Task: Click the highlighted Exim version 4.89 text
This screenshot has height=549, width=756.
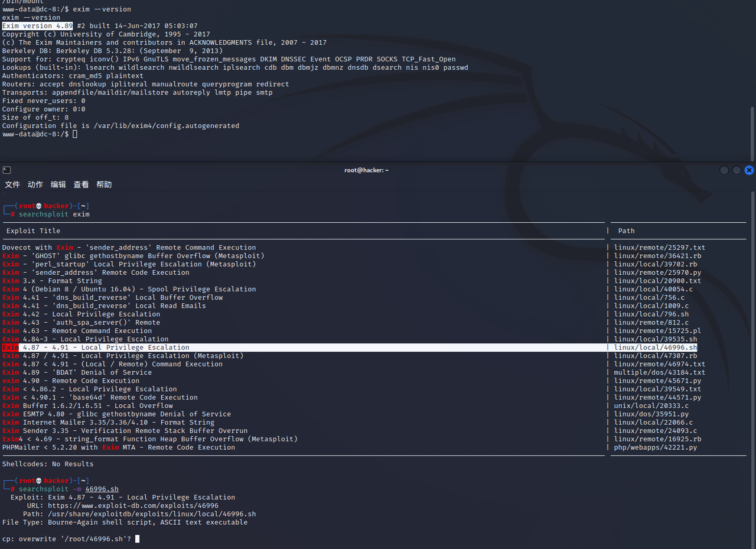Action: [x=37, y=26]
